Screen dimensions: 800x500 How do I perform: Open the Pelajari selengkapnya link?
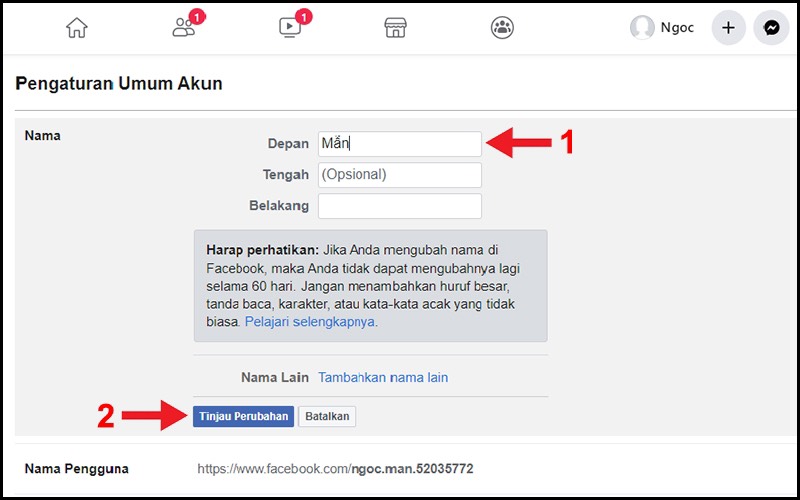[310, 322]
